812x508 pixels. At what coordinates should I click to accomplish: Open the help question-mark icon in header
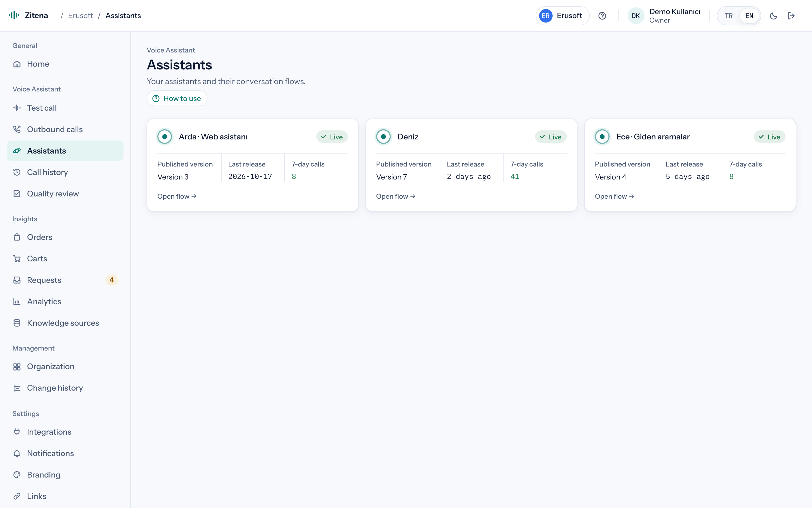click(602, 16)
